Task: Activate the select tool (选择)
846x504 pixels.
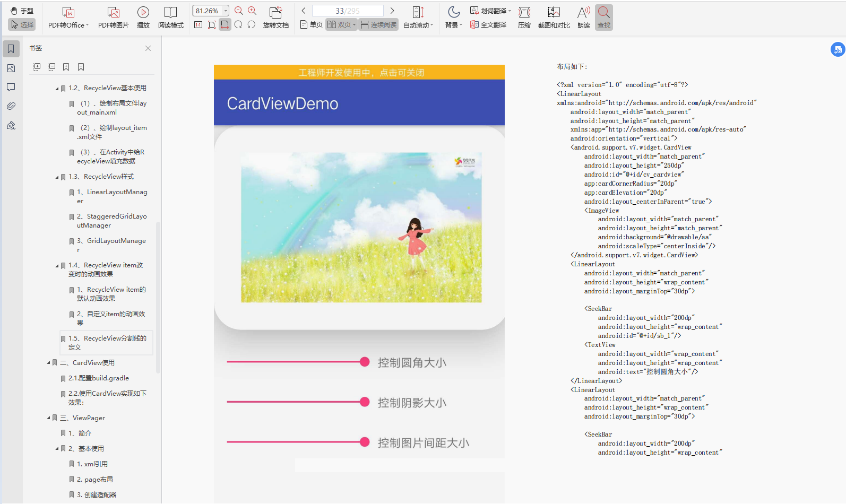Action: pos(22,24)
